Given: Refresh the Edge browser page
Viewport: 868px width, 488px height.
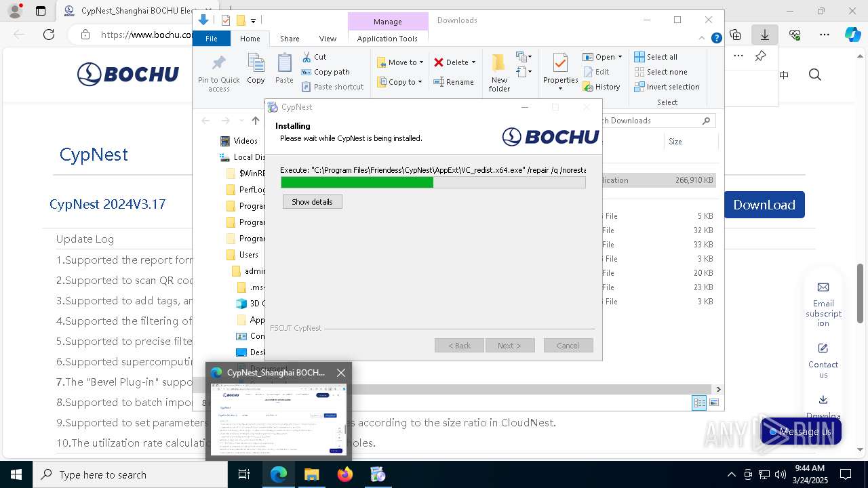Looking at the screenshot, I should pyautogui.click(x=49, y=35).
